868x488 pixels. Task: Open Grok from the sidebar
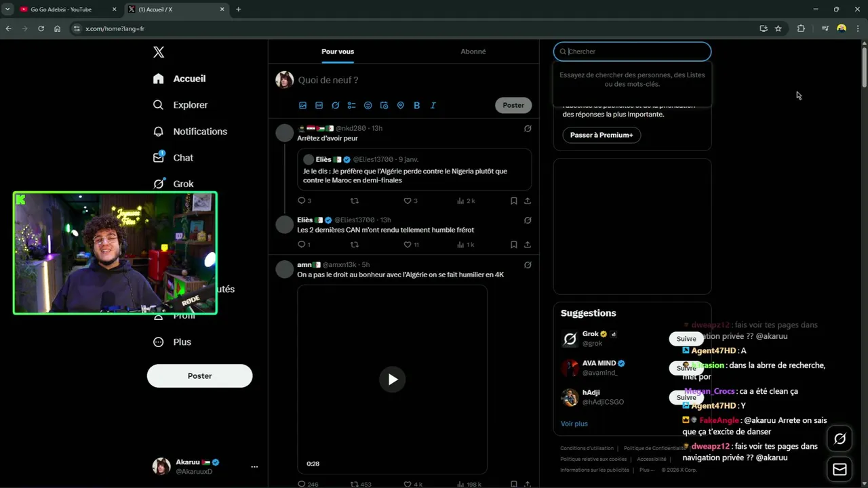(x=174, y=184)
